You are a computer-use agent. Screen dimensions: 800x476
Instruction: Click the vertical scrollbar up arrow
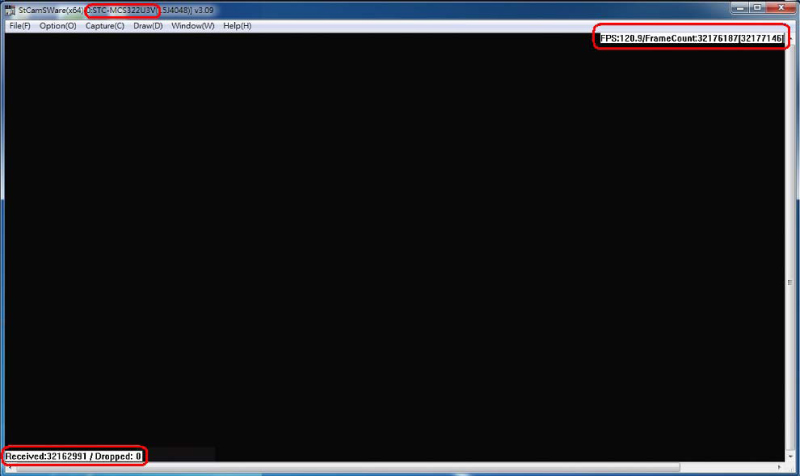790,37
